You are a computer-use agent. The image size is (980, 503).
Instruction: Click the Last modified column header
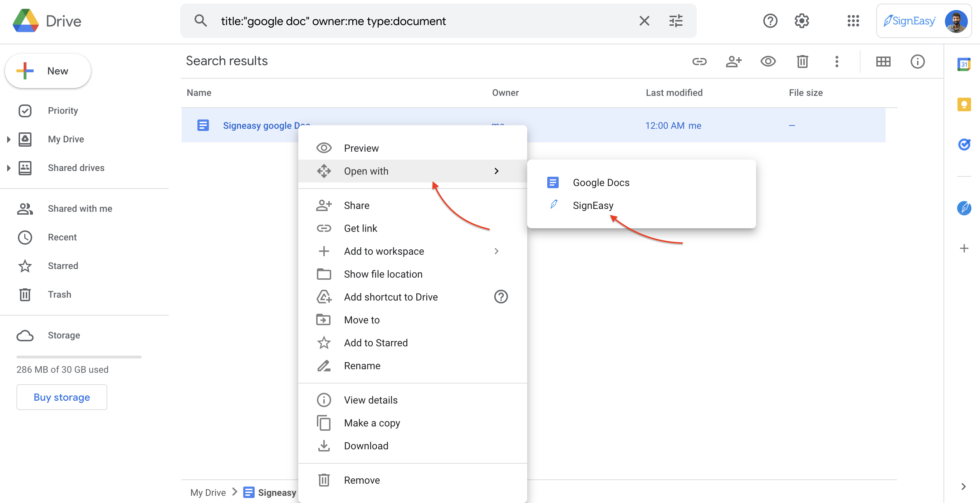(x=674, y=92)
